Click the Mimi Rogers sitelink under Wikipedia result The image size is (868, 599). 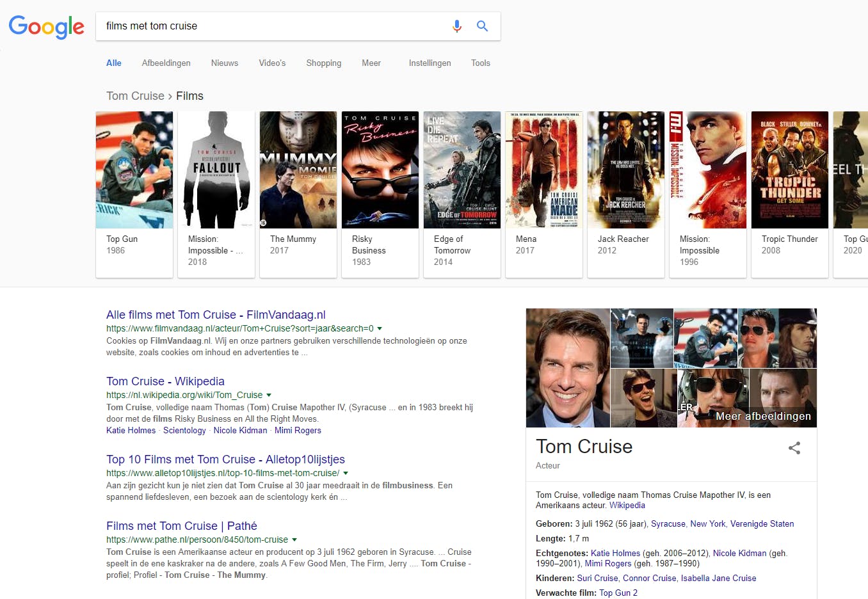(x=298, y=431)
